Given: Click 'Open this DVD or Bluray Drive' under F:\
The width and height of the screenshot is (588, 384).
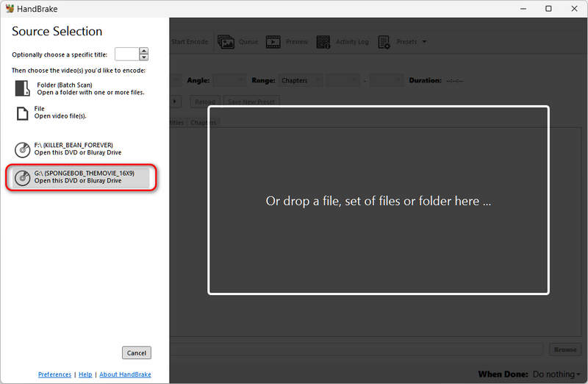Looking at the screenshot, I should coord(78,152).
